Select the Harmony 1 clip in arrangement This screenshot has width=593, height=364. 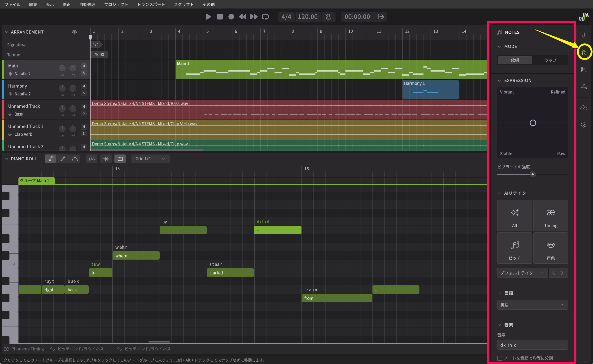point(430,90)
